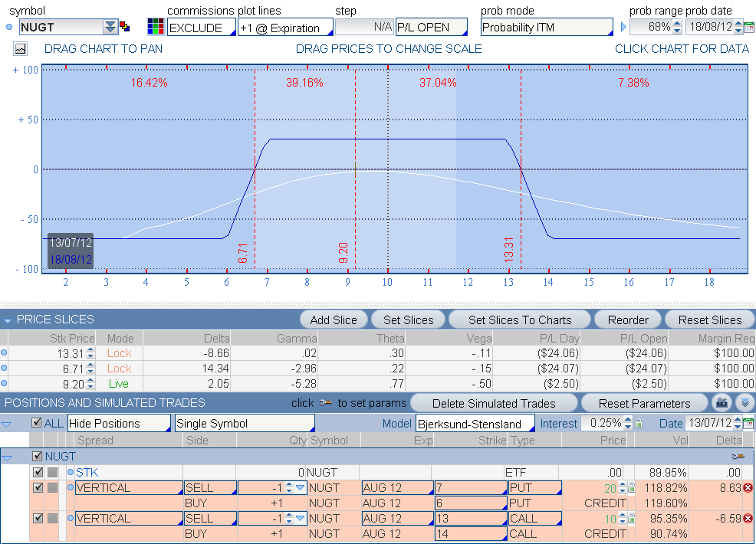The image size is (756, 544).
Task: Open the color grid icon beside commissions
Action: (156, 28)
